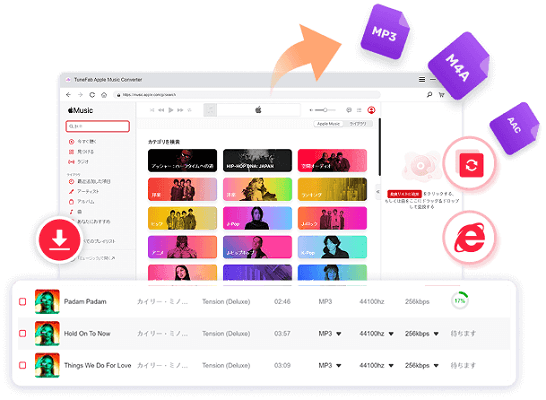Click the Apple Music search field
546x400 pixels.
(x=98, y=126)
